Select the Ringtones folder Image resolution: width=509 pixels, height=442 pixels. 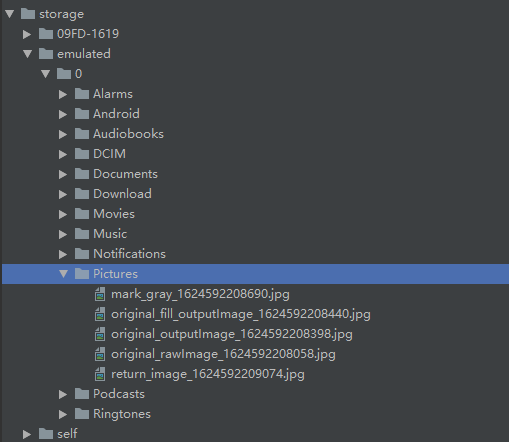pyautogui.click(x=122, y=414)
